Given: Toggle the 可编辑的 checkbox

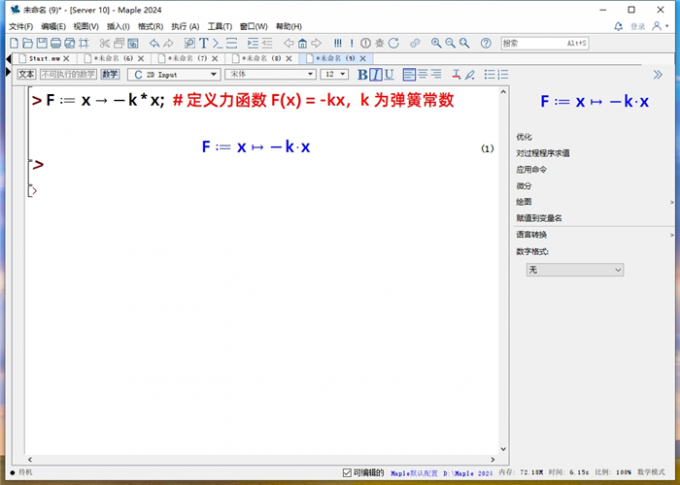Looking at the screenshot, I should [x=347, y=473].
